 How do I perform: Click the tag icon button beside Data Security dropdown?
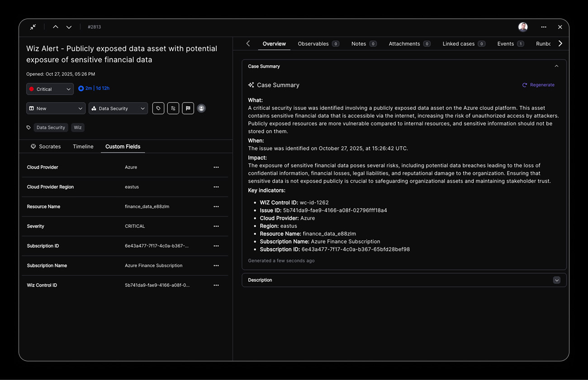(158, 109)
